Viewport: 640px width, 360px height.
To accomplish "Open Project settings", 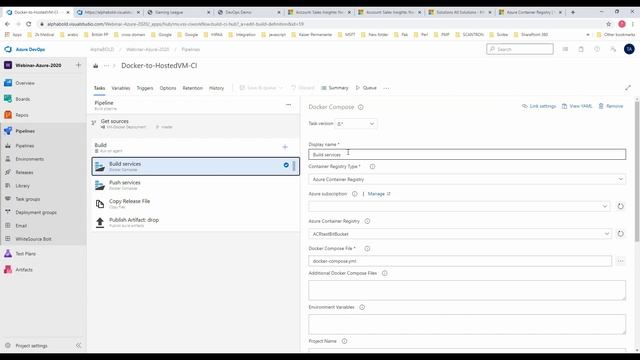I will click(31, 346).
